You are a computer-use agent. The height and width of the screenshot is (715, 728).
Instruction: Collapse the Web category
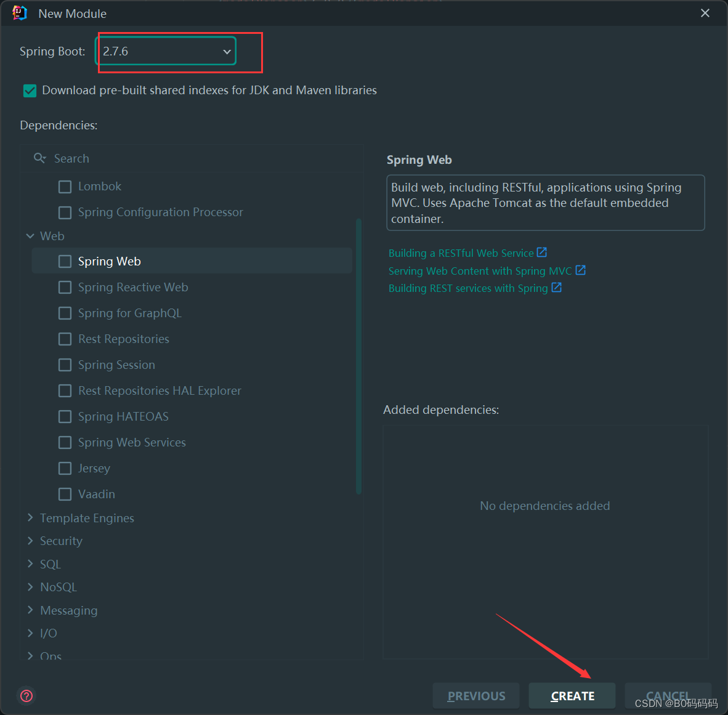point(30,236)
